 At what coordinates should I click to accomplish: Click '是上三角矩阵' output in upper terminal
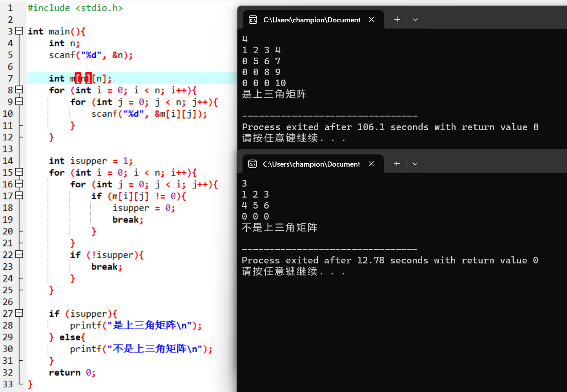coord(274,94)
